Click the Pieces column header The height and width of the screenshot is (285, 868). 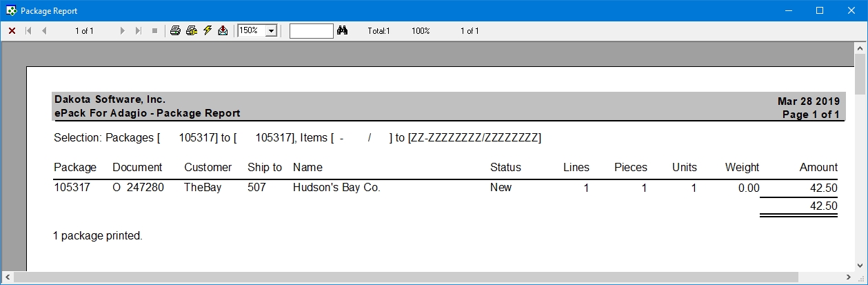(631, 167)
